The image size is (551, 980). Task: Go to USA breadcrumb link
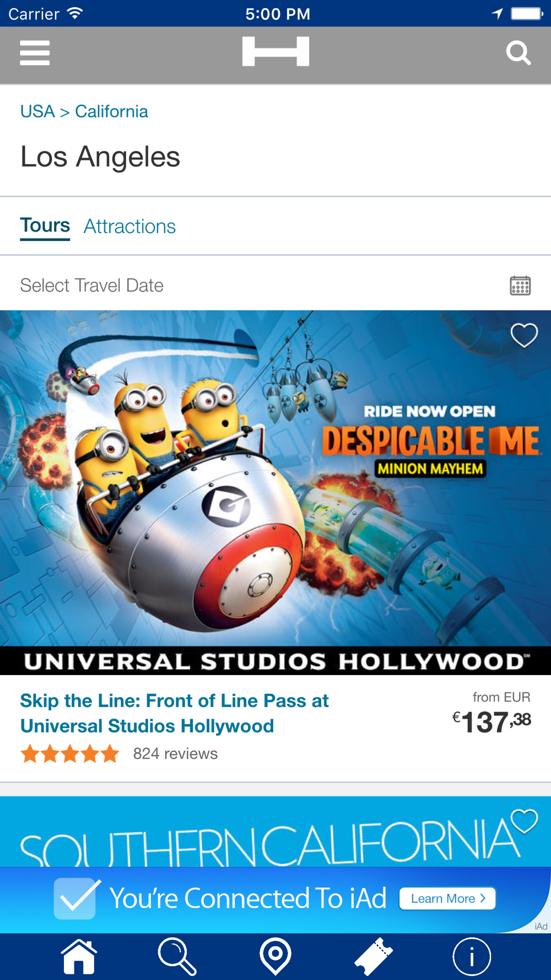[x=37, y=111]
